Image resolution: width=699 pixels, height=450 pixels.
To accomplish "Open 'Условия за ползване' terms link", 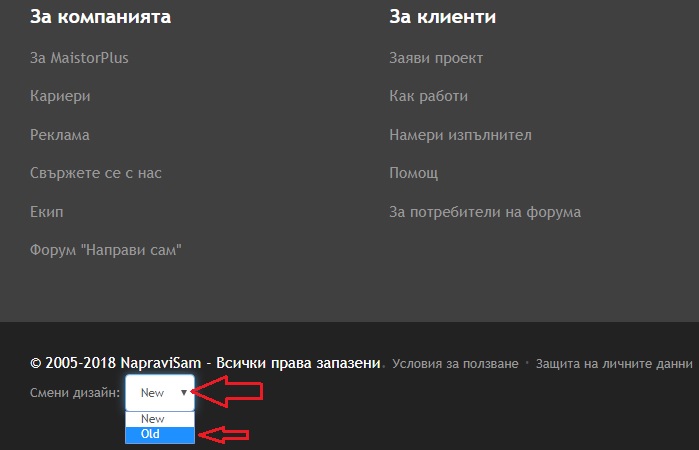I will [455, 364].
